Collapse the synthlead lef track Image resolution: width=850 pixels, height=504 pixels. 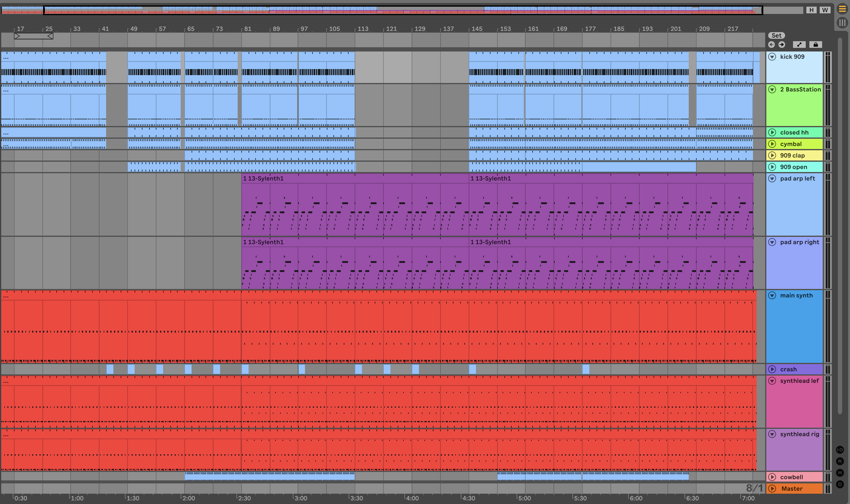[772, 381]
